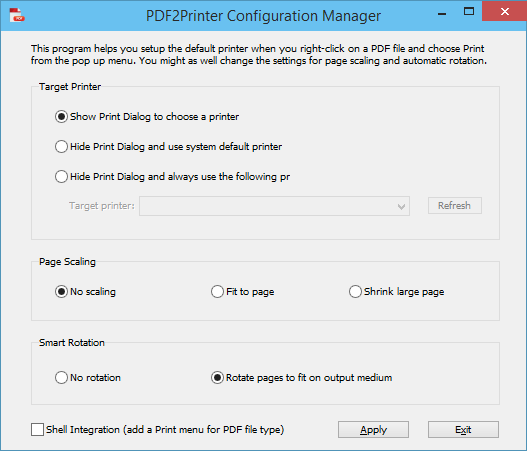Screen dimensions: 527x451
Task: Open the Target printer dropdown list
Action: coord(274,206)
